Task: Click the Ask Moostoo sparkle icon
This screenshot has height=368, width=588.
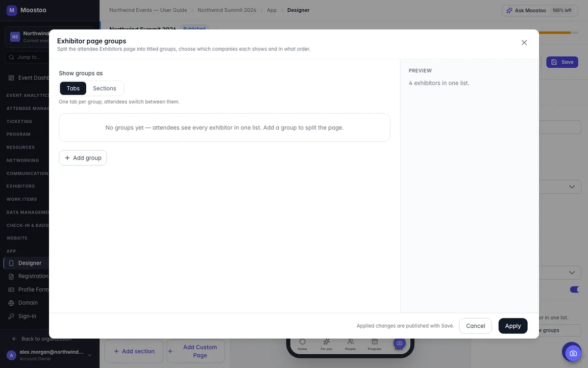Action: coord(510,10)
